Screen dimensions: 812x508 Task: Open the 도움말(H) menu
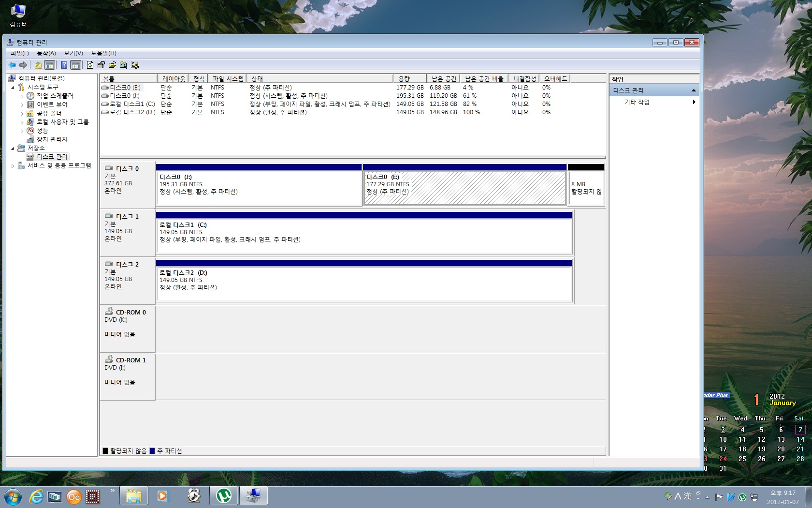[x=103, y=53]
